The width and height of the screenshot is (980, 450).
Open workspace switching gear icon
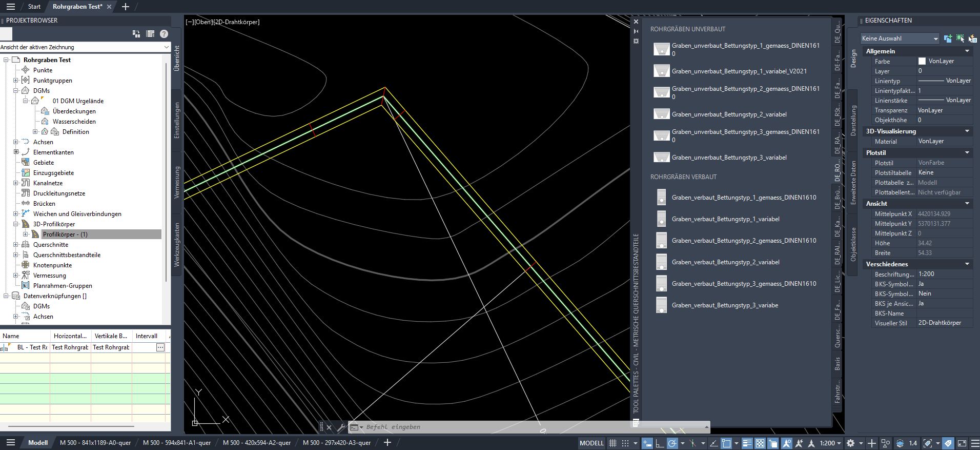pos(851,443)
